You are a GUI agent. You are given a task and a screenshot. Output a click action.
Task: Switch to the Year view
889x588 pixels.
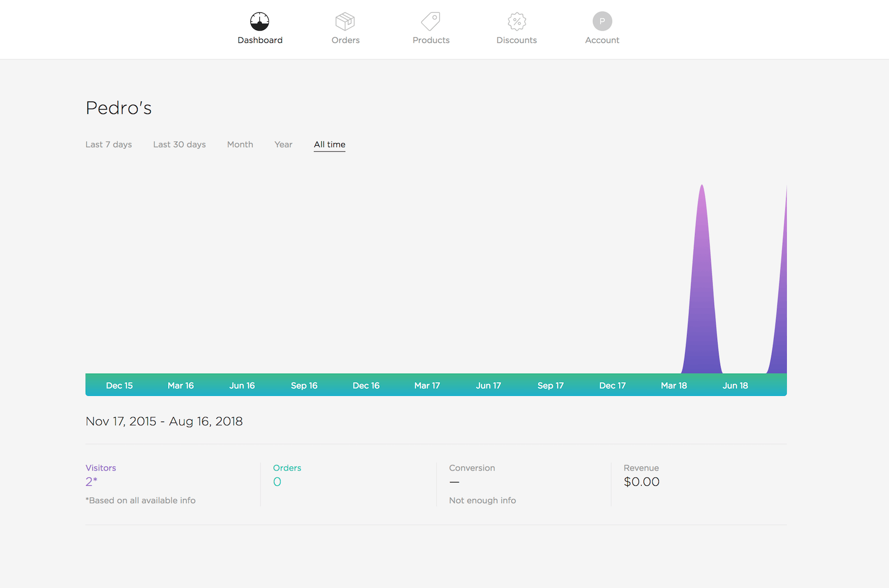[x=283, y=144]
